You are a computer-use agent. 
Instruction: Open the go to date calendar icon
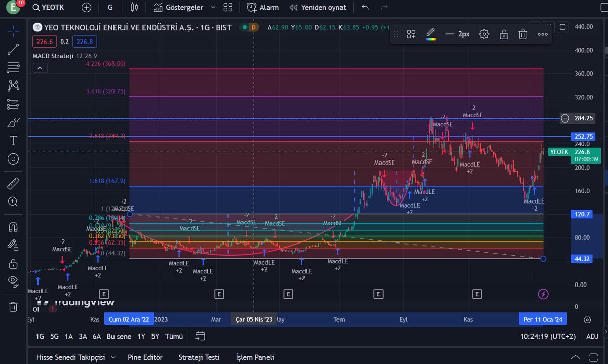click(x=200, y=336)
